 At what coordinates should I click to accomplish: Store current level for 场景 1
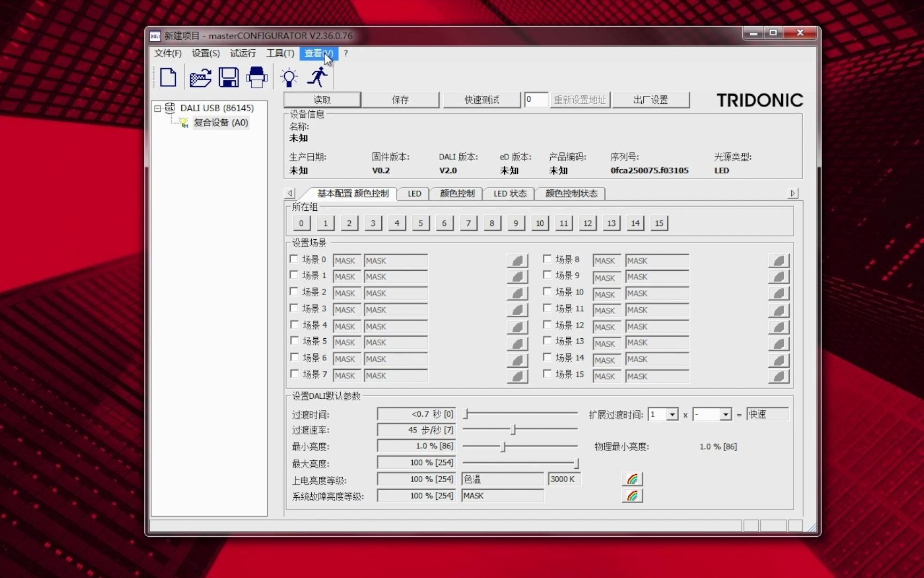517,277
